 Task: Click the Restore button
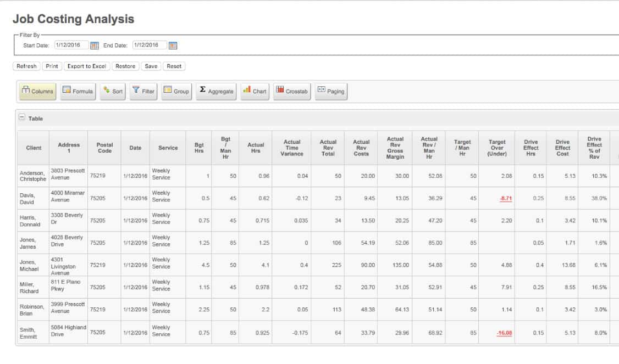click(125, 66)
